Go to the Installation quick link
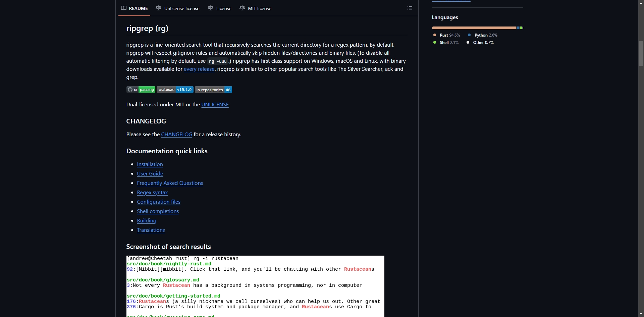The height and width of the screenshot is (317, 644). [150, 164]
